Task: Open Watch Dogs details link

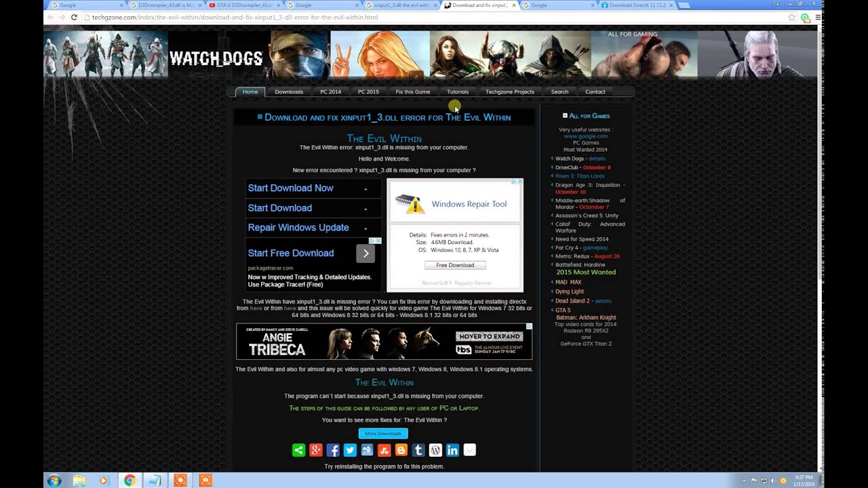Action: point(597,159)
